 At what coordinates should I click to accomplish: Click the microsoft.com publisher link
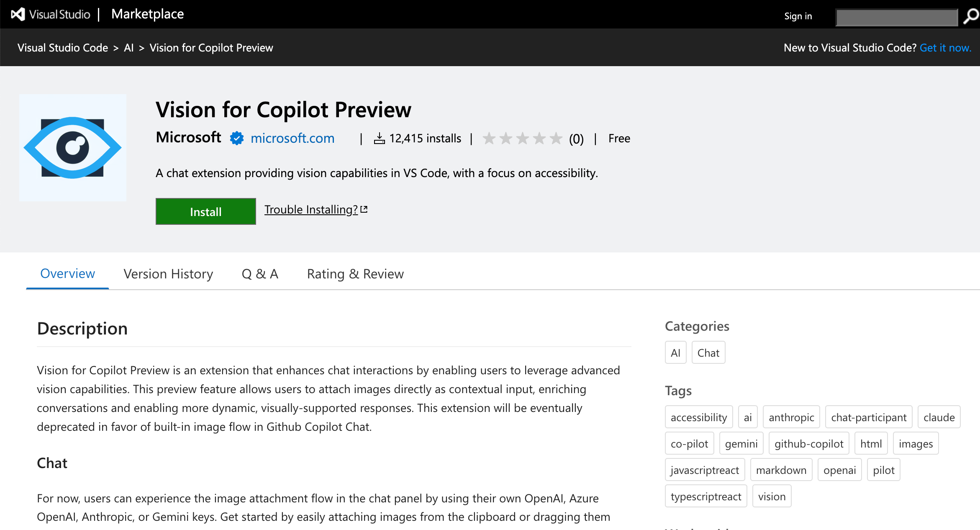click(x=292, y=138)
